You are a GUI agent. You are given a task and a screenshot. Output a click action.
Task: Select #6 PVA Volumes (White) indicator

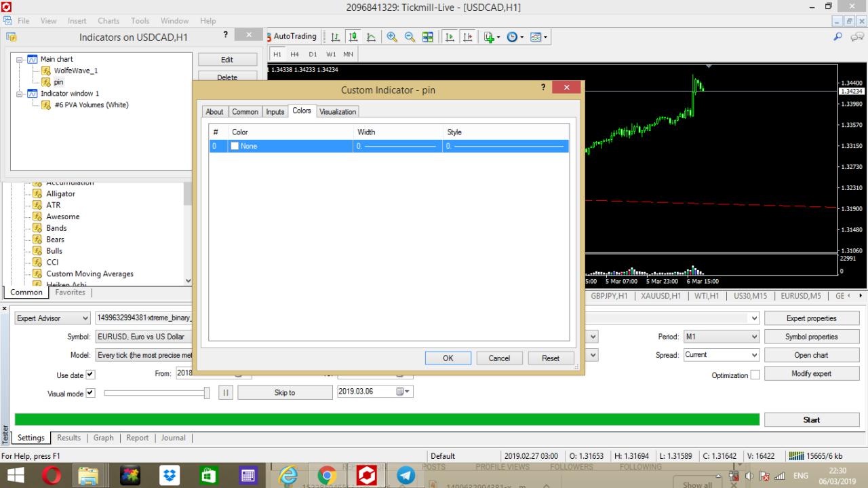coord(92,105)
